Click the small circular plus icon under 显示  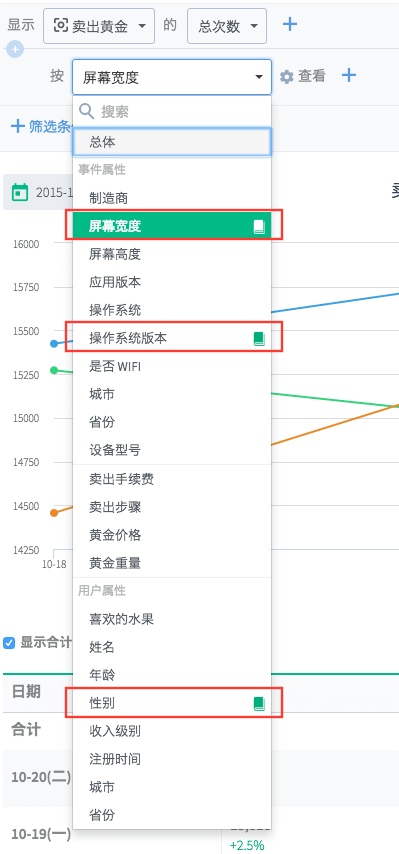tap(15, 50)
